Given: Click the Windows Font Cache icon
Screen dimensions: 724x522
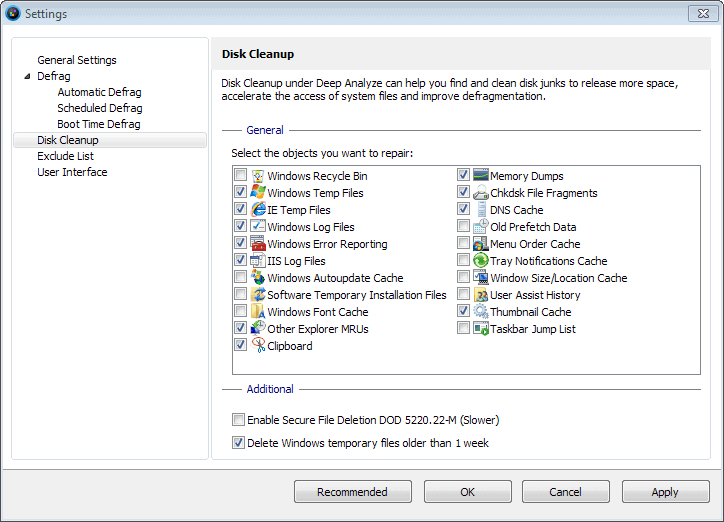Looking at the screenshot, I should coord(258,312).
